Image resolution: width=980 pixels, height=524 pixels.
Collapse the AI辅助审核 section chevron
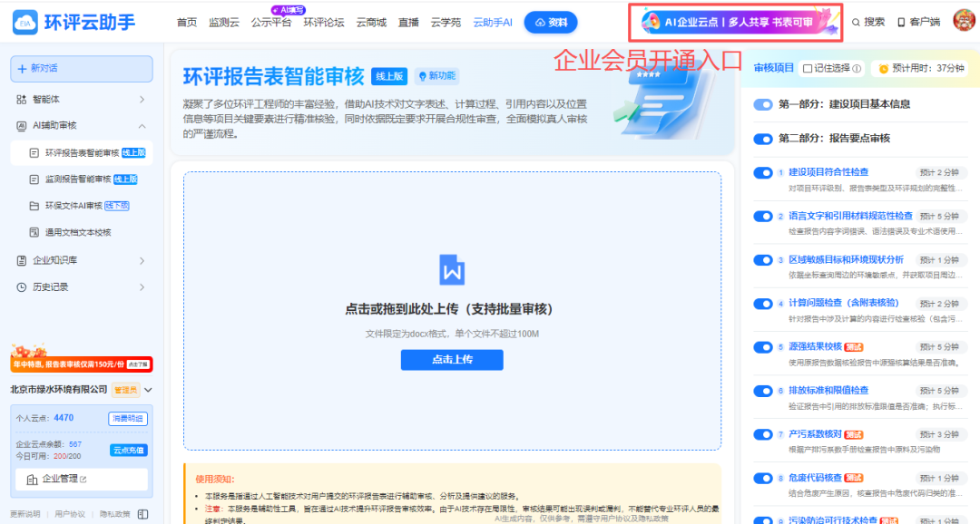142,126
